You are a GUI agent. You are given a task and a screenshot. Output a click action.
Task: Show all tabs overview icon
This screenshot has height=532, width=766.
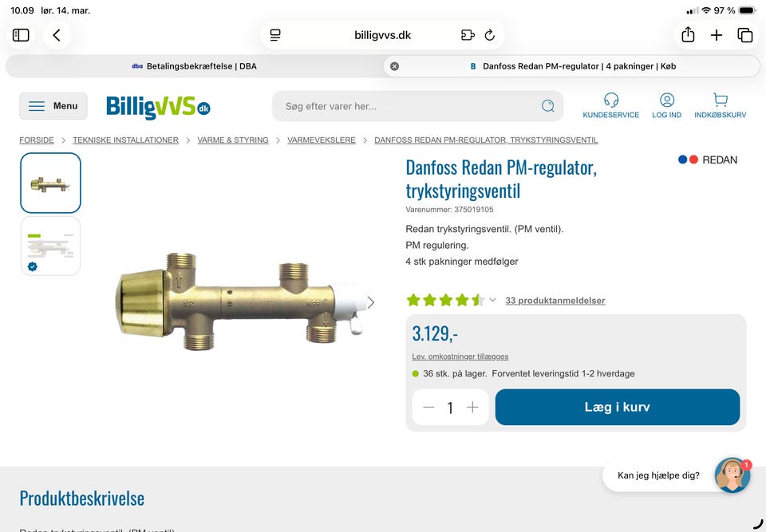tap(745, 35)
